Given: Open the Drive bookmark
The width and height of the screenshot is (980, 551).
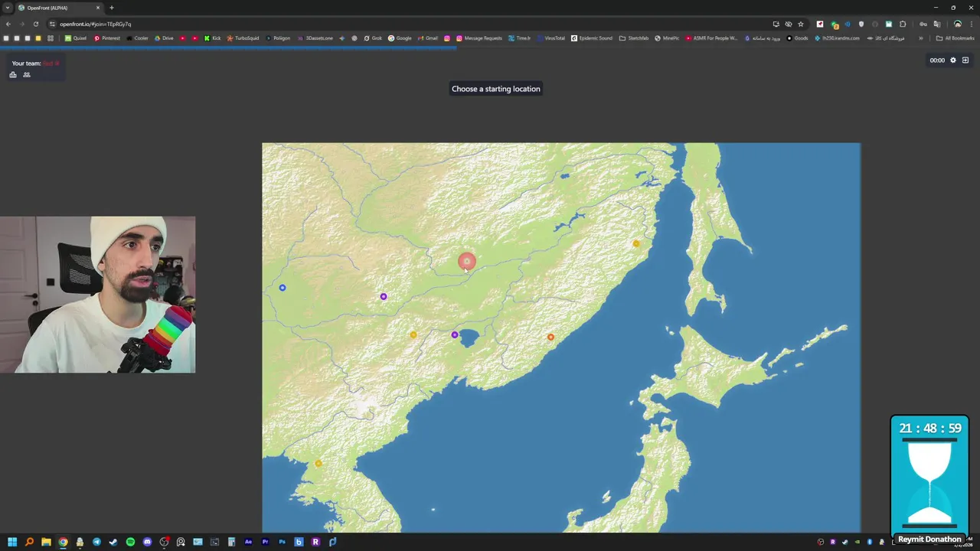Looking at the screenshot, I should pyautogui.click(x=164, y=37).
